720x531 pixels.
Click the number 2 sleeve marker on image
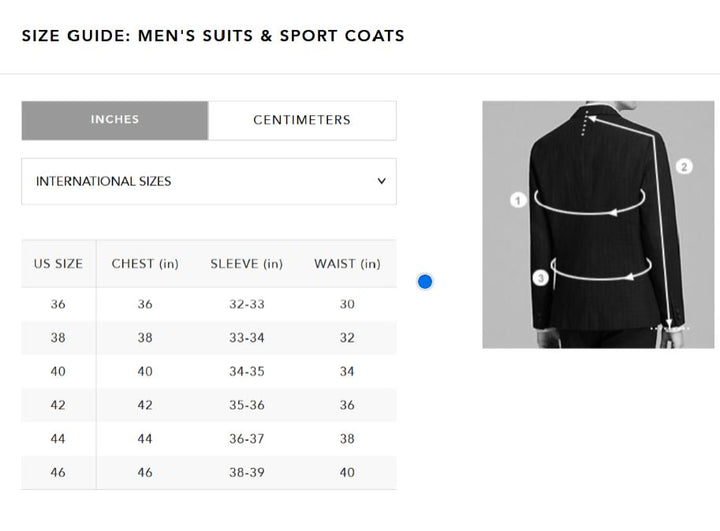[684, 167]
